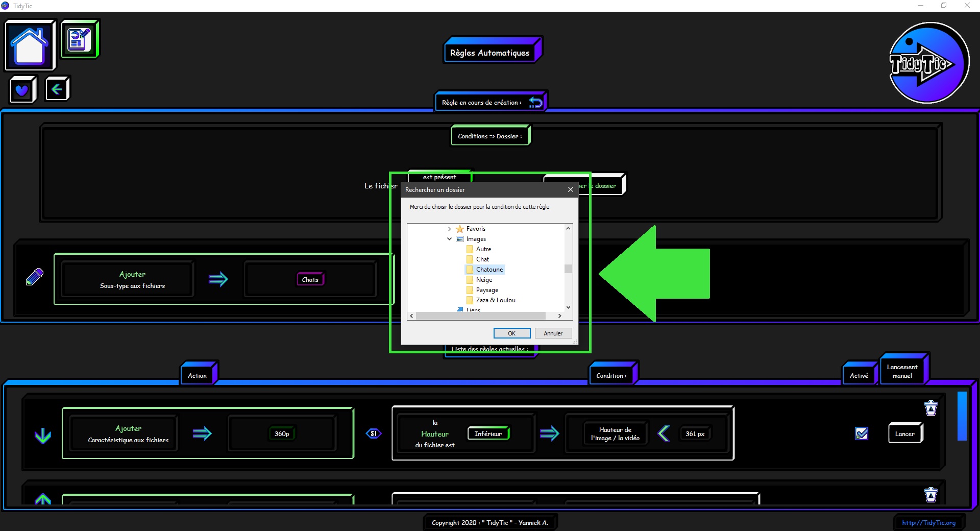
Task: Move the second rule up
Action: point(43,499)
